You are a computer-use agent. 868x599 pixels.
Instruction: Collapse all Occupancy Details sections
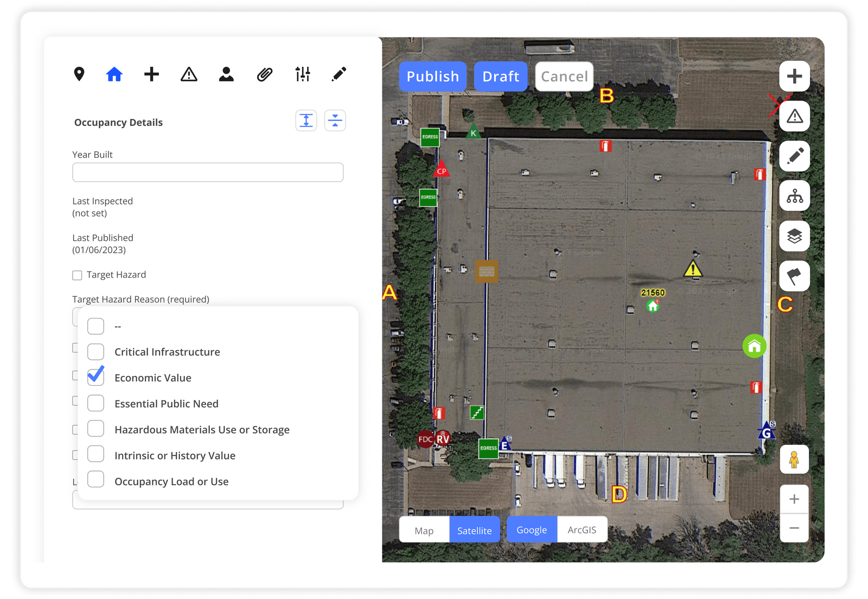pyautogui.click(x=335, y=120)
